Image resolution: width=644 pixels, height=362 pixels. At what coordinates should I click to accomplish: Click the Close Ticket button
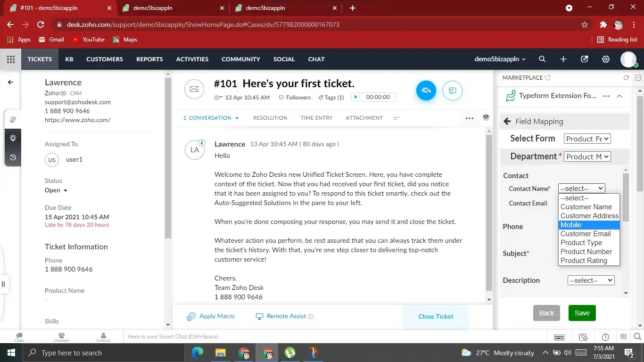tap(436, 316)
